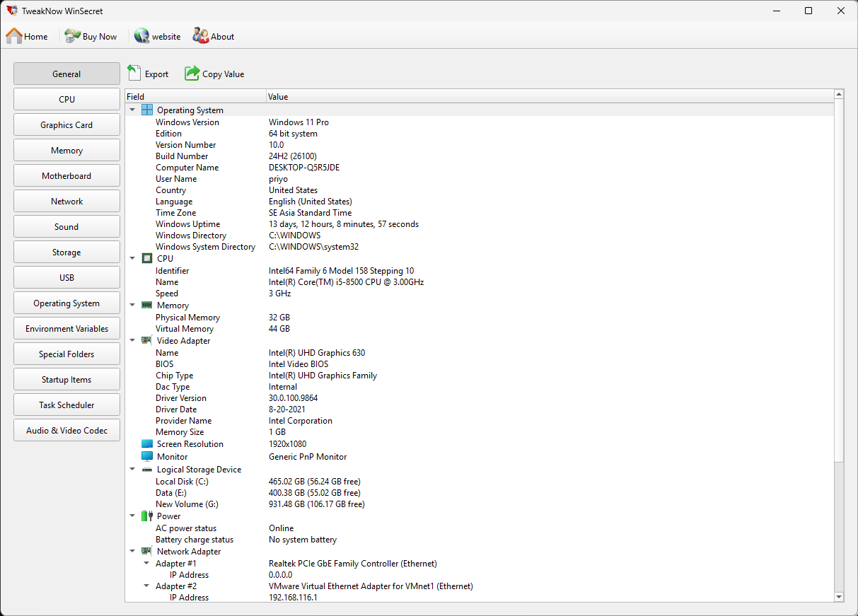The height and width of the screenshot is (616, 858).
Task: Click the scrollbar up arrow
Action: point(839,94)
